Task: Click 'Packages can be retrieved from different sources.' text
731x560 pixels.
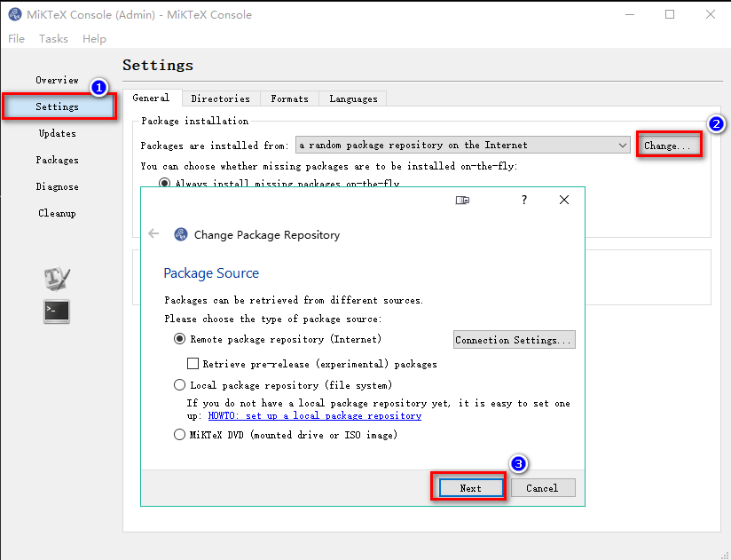Action: pos(294,300)
